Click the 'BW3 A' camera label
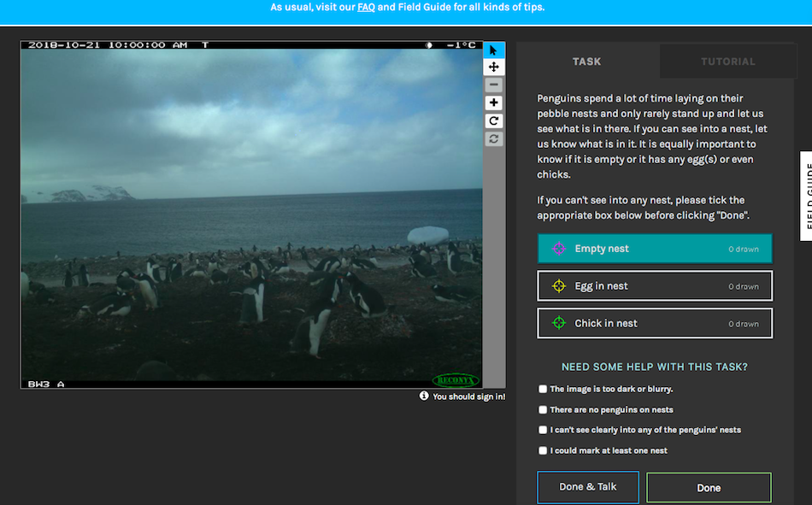 46,384
